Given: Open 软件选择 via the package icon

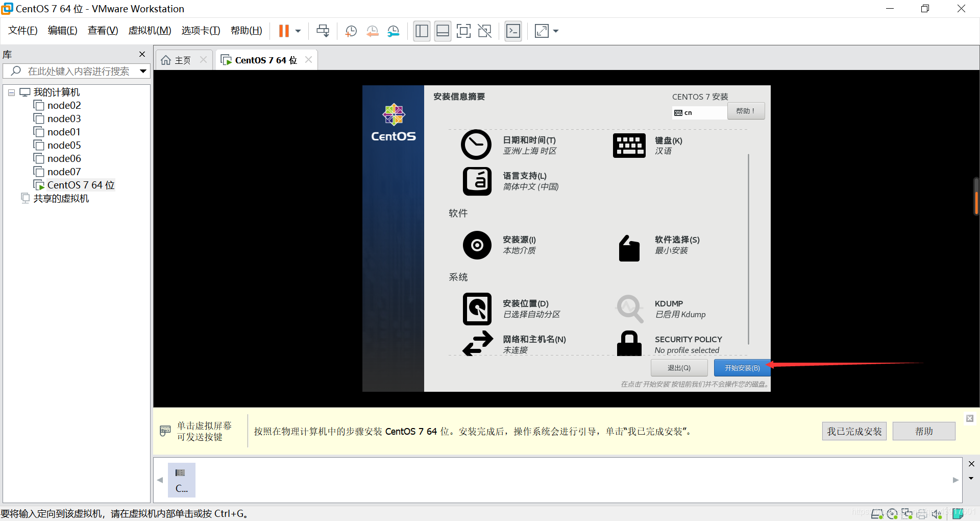Looking at the screenshot, I should (629, 248).
